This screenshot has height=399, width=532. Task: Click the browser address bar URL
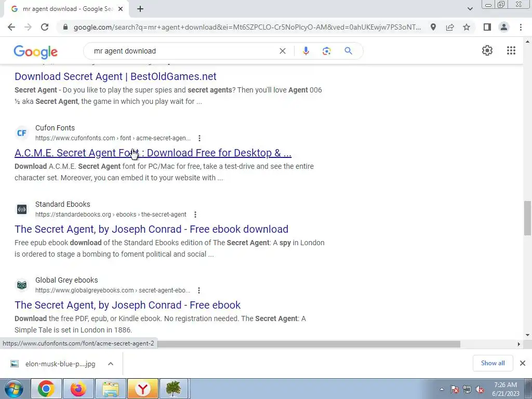coord(247,27)
